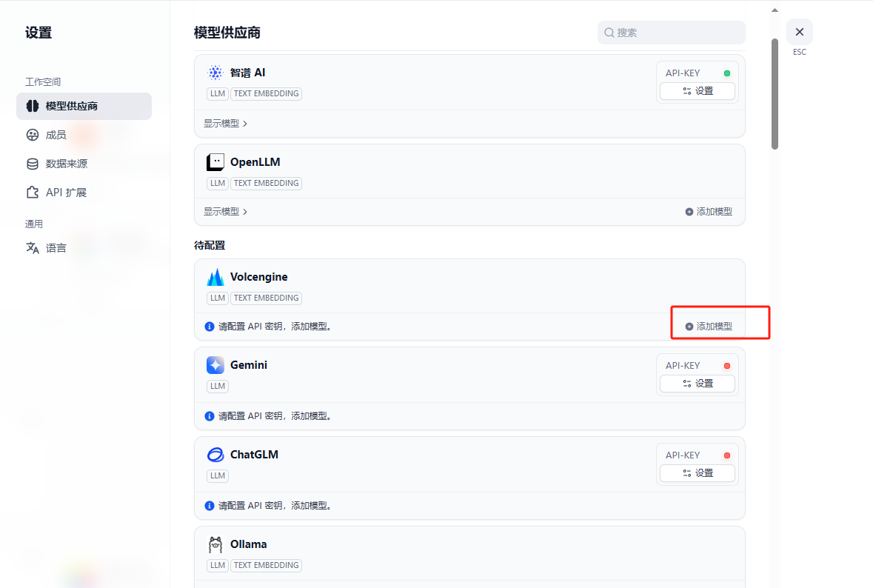Click the Ollama llama logo icon
The width and height of the screenshot is (873, 588).
(215, 544)
